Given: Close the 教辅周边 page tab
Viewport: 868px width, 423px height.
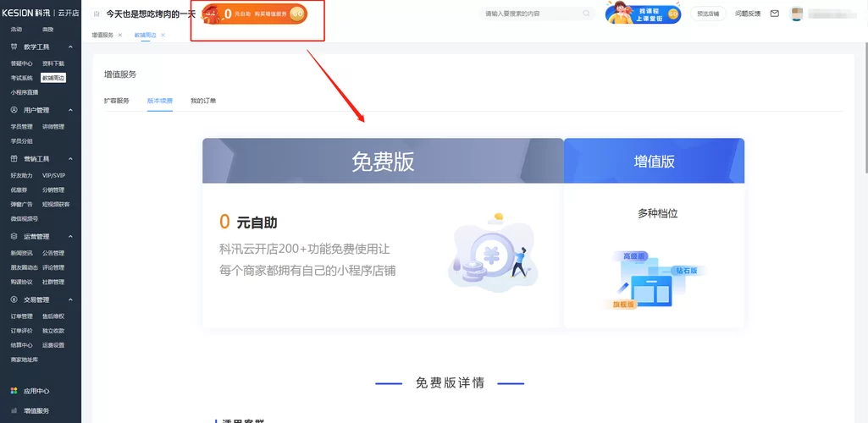Looking at the screenshot, I should click(x=163, y=35).
